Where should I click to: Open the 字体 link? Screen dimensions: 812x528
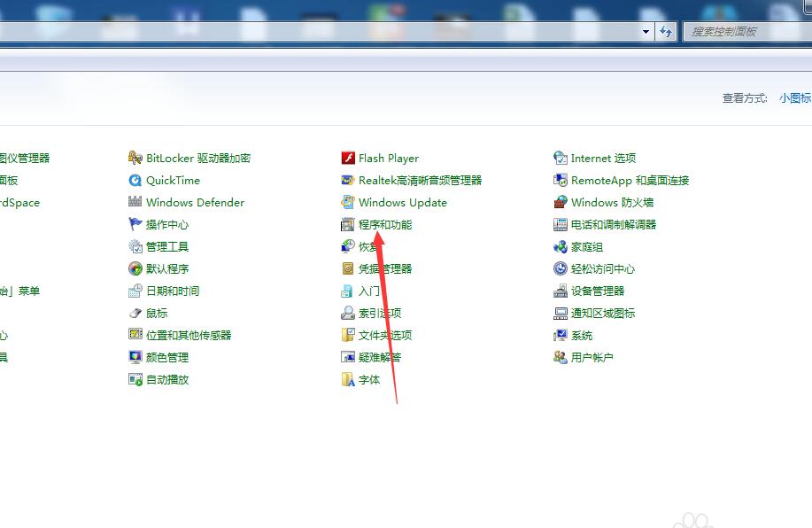[x=369, y=380]
